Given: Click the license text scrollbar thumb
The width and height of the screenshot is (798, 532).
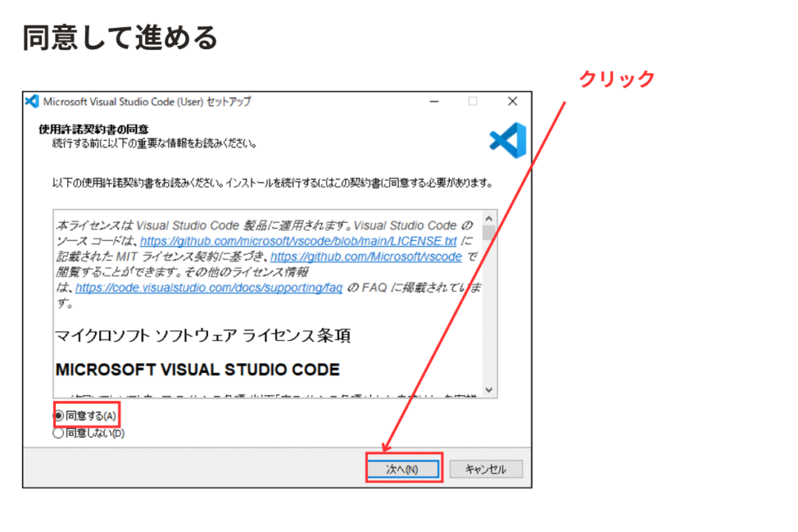Looking at the screenshot, I should [489, 234].
